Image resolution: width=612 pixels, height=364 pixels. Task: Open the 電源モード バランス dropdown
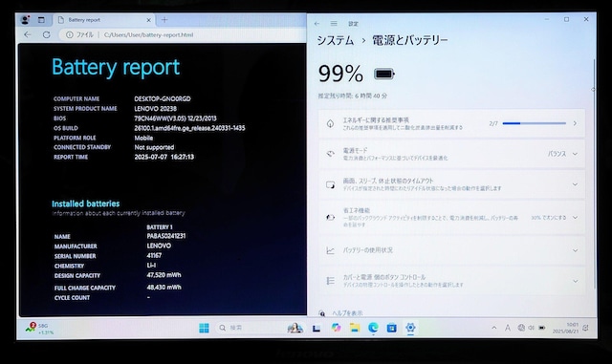click(562, 154)
